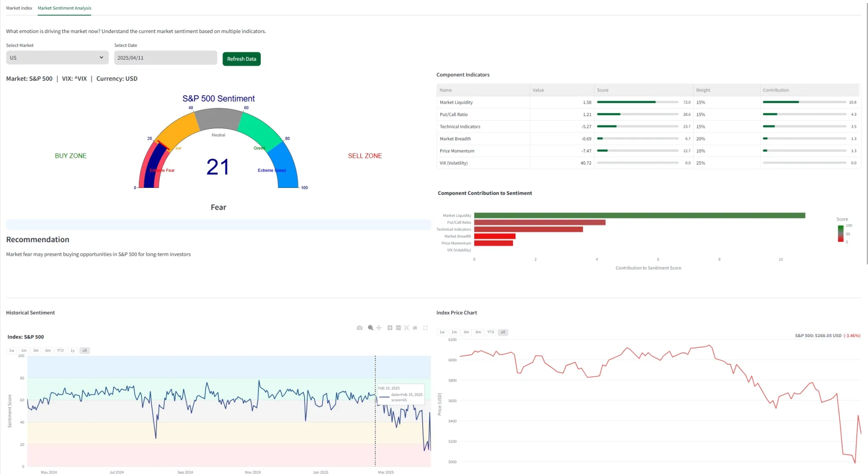Click the Score color scale legend bar
This screenshot has width=868, height=474.
(840, 234)
